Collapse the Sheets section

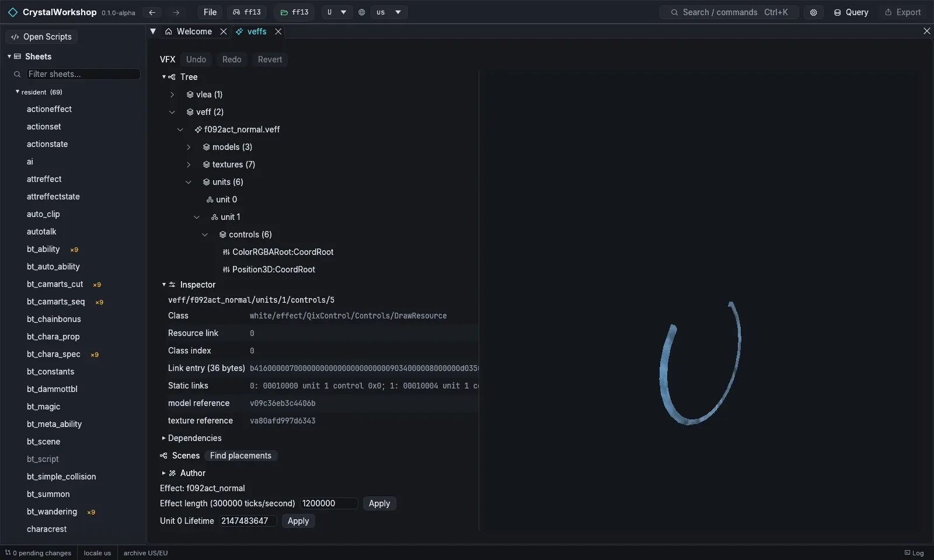point(9,57)
